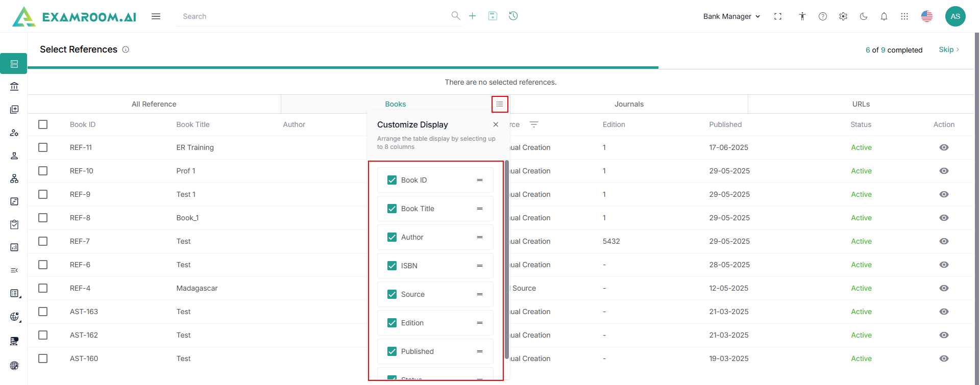Close the Customize Display panel
Screen dimensions: 980x385
pos(496,124)
